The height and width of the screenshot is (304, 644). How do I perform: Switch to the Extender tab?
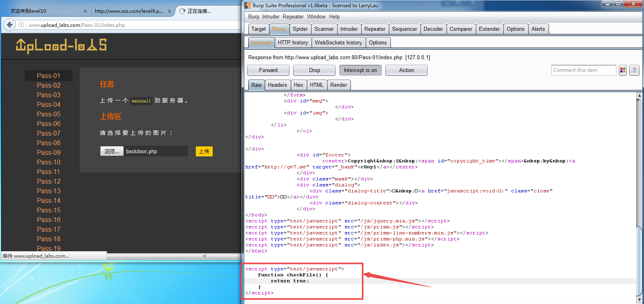click(489, 29)
